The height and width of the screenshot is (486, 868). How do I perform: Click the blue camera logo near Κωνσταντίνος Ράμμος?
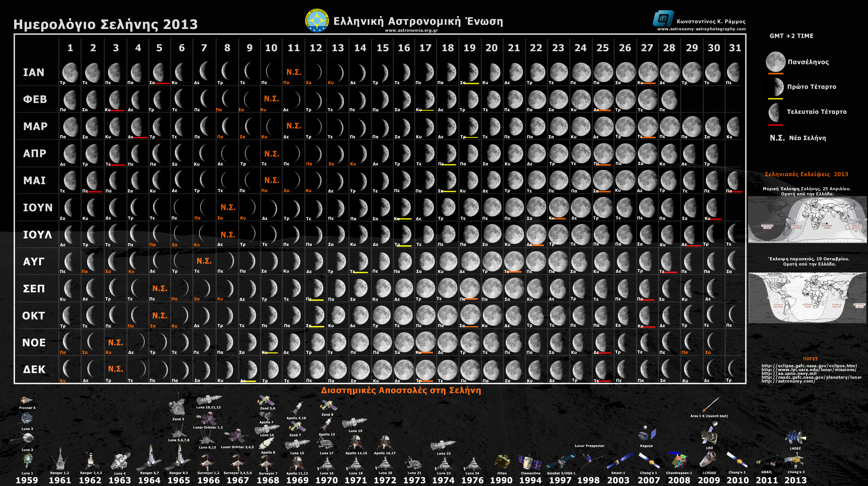[x=663, y=18]
